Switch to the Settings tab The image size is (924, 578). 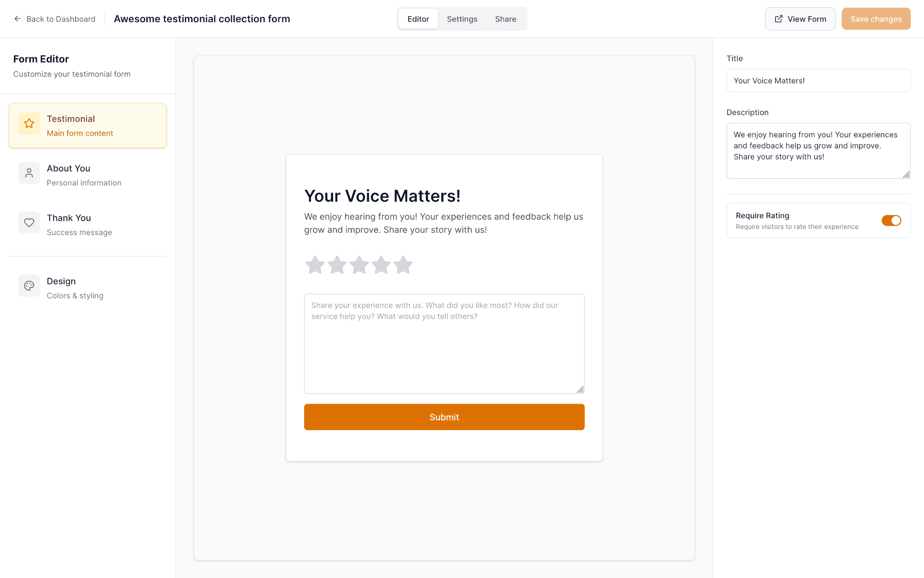tap(462, 19)
